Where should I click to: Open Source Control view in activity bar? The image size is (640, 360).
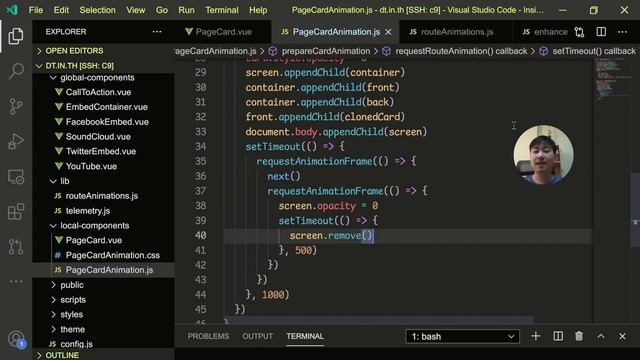[x=16, y=106]
